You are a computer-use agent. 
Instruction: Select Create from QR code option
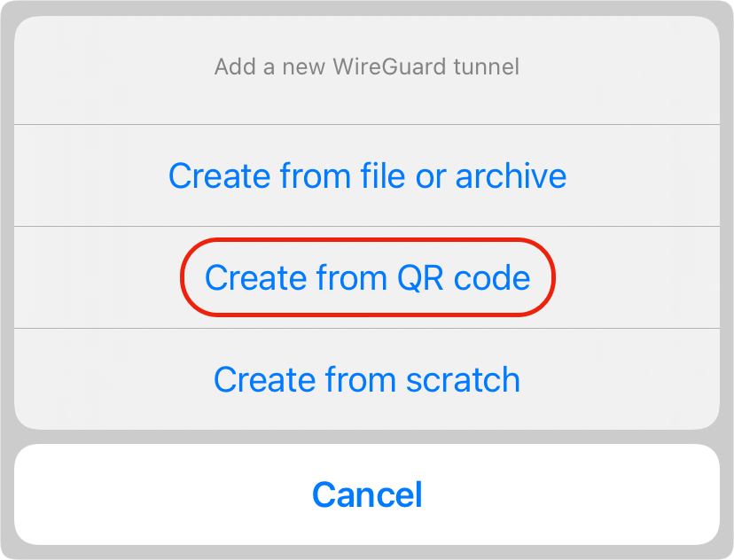click(x=367, y=277)
